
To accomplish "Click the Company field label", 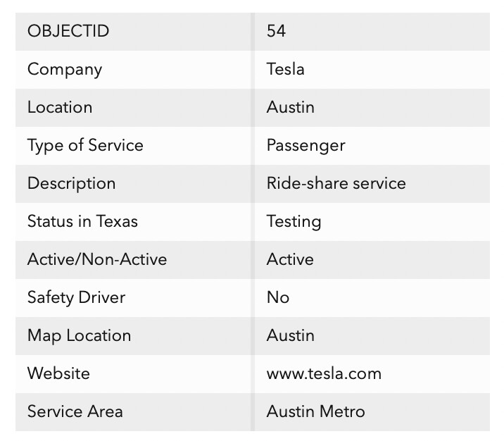I will pyautogui.click(x=65, y=69).
